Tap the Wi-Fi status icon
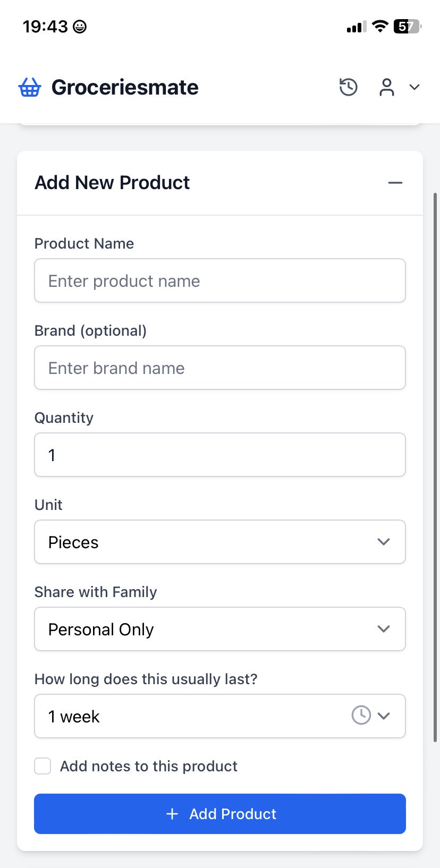This screenshot has width=440, height=868. click(x=380, y=26)
